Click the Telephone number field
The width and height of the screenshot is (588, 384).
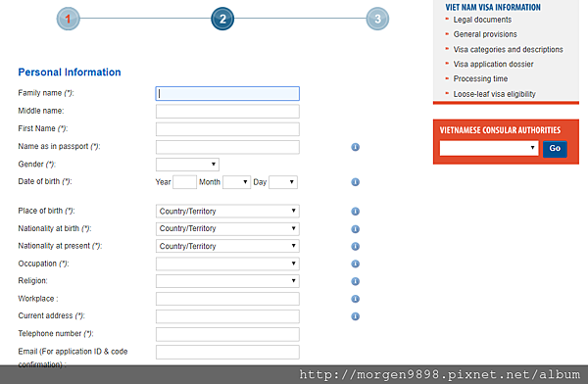tap(227, 334)
